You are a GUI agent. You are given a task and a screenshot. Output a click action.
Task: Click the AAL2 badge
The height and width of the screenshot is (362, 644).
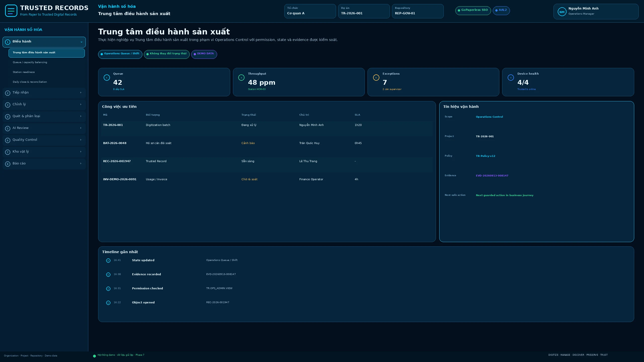click(x=501, y=11)
